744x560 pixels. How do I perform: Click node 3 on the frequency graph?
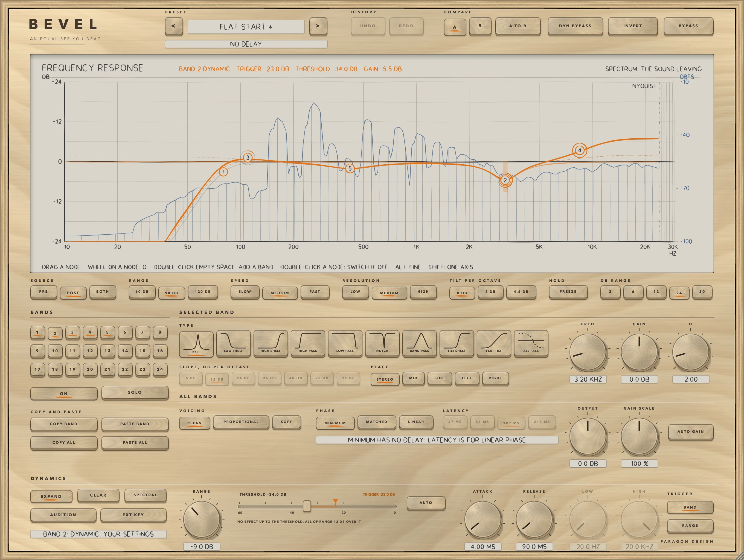pyautogui.click(x=248, y=158)
